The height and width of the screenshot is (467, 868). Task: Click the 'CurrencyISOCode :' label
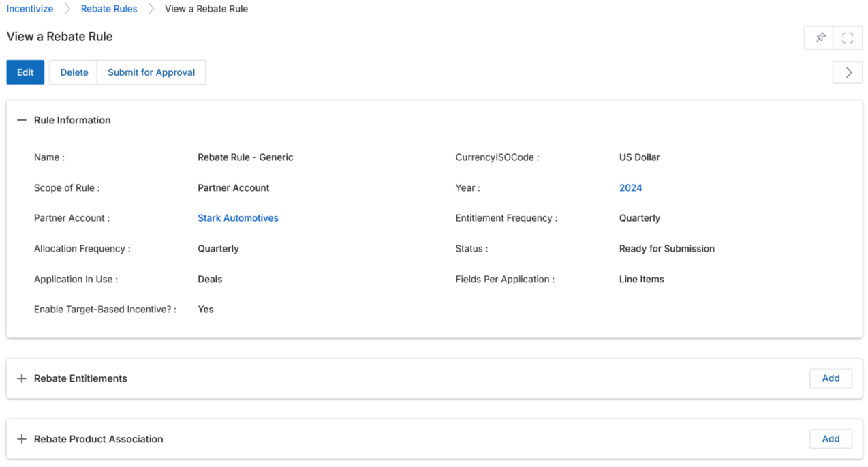click(497, 157)
